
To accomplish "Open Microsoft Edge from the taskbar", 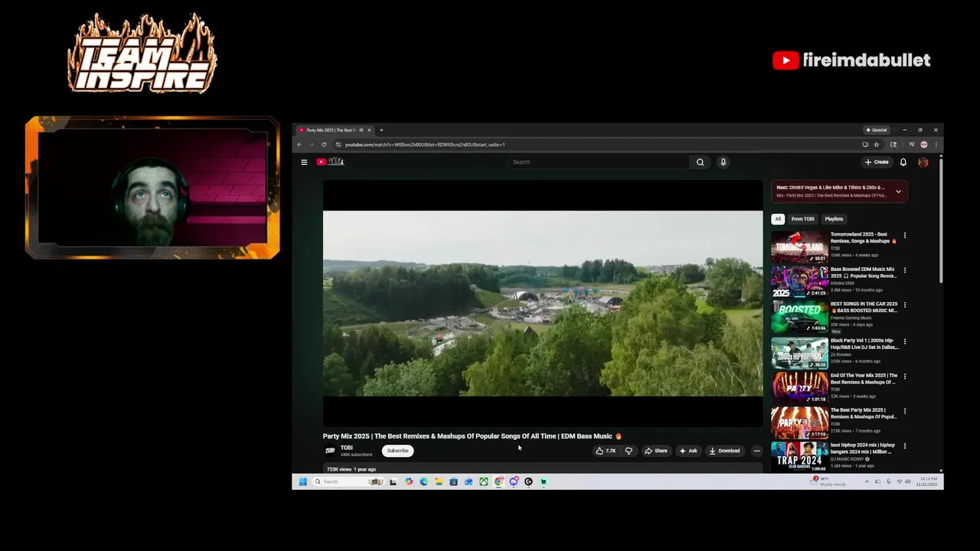I will [x=423, y=481].
